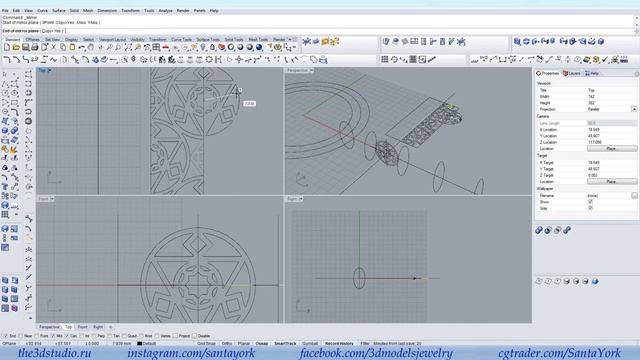Screen dimensions: 640x360
Task: Click the four-viewport layout icon
Action: click(x=156, y=47)
